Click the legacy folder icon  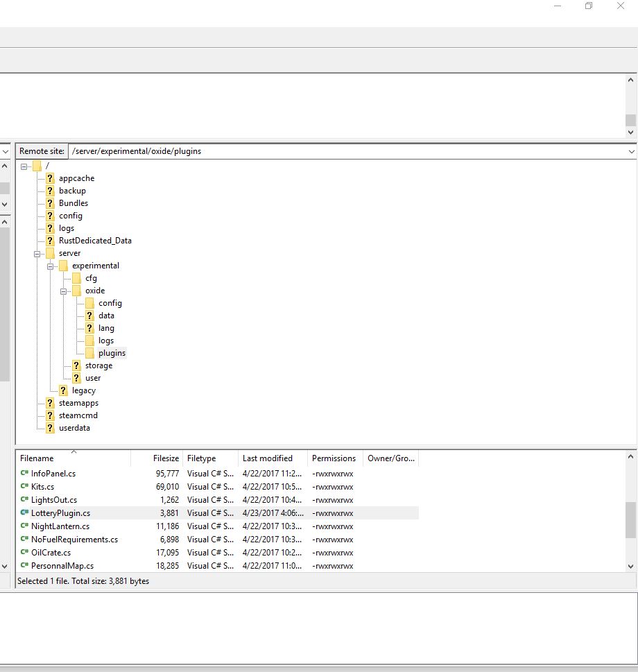tap(63, 390)
